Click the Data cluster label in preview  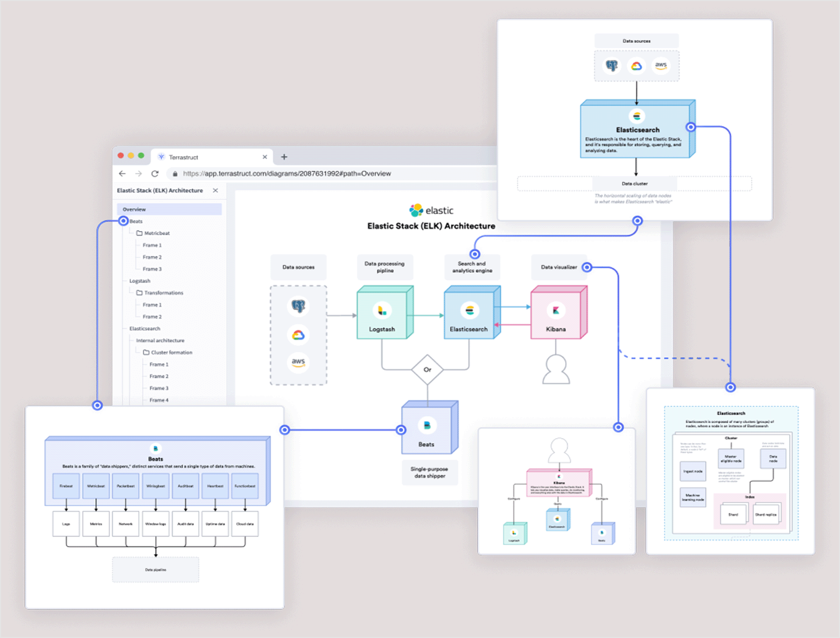[x=634, y=184]
